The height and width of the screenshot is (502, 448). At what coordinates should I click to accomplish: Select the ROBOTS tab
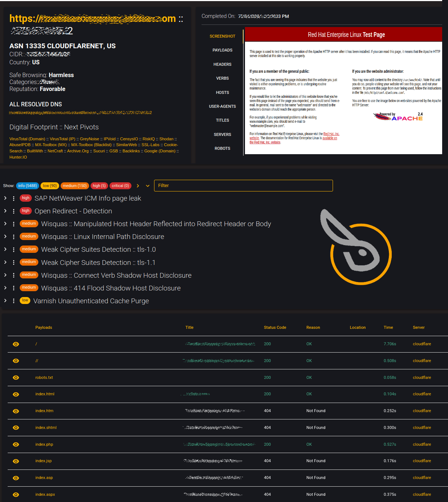222,148
